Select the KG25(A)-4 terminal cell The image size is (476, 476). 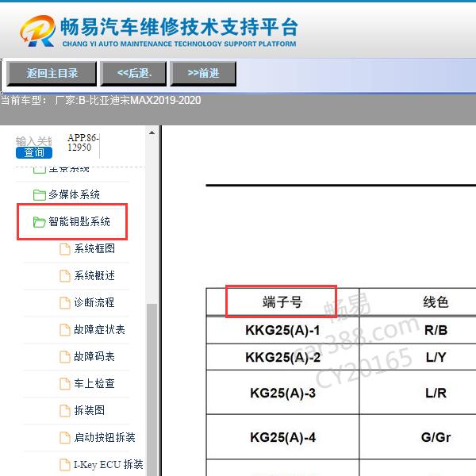pos(282,437)
